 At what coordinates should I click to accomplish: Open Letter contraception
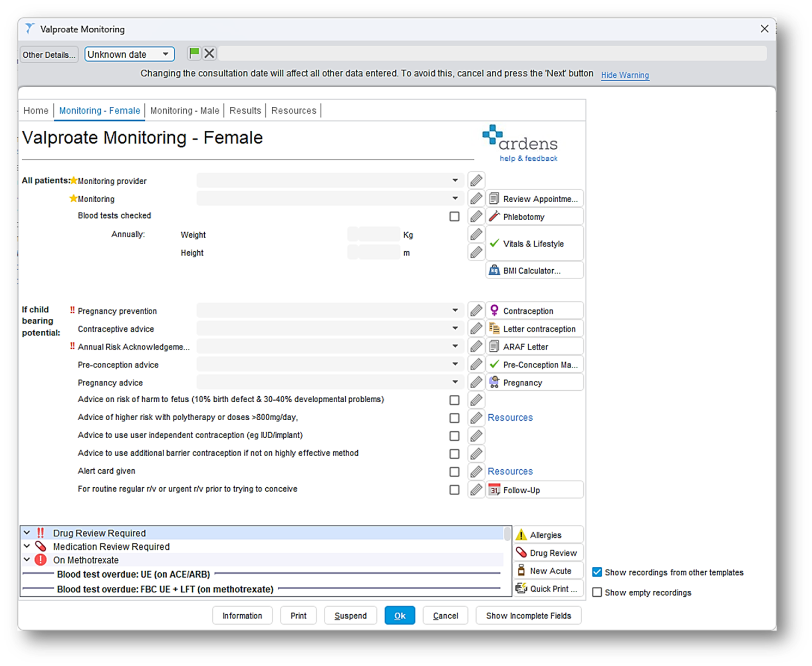click(x=534, y=329)
